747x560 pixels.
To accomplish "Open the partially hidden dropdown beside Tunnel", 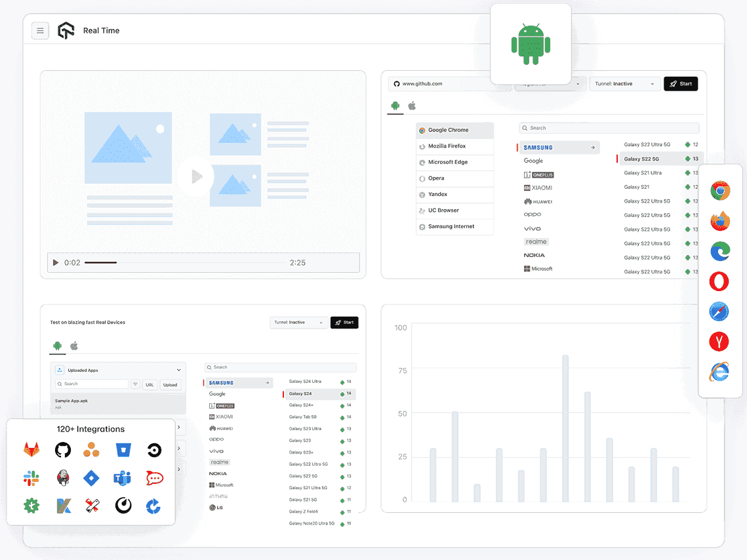I will point(550,84).
